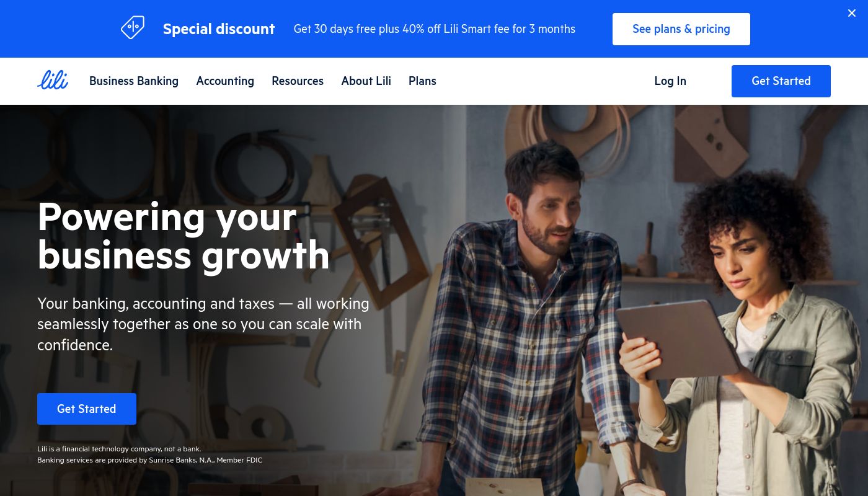Go to the Plans page

point(422,81)
